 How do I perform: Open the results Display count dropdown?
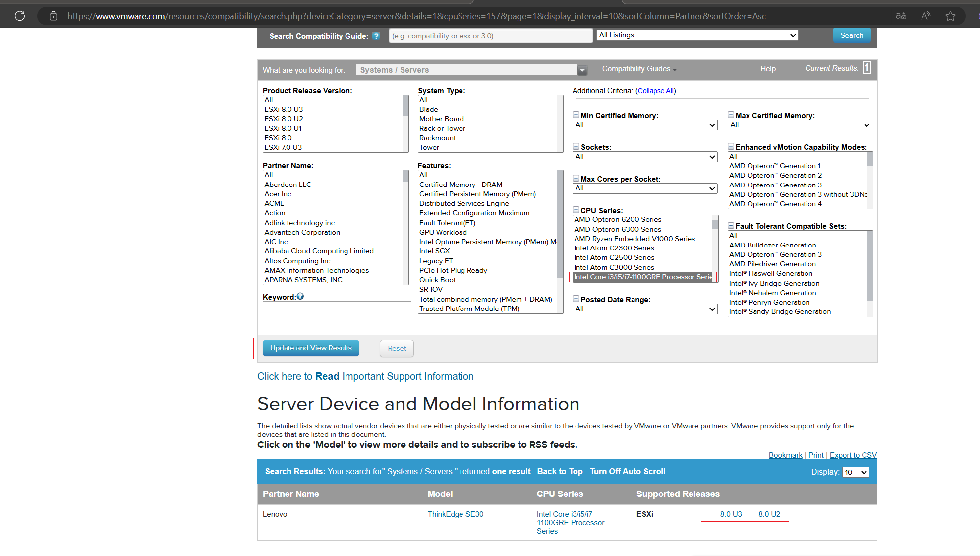coord(856,472)
